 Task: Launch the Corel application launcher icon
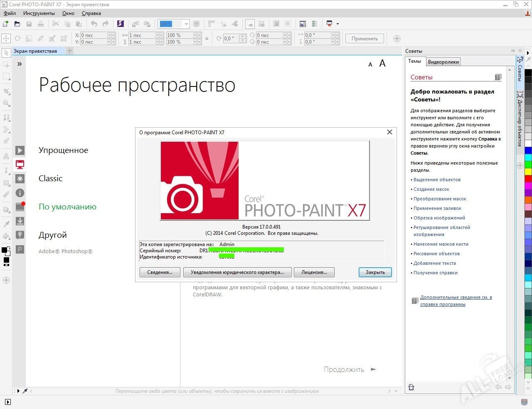(121, 24)
